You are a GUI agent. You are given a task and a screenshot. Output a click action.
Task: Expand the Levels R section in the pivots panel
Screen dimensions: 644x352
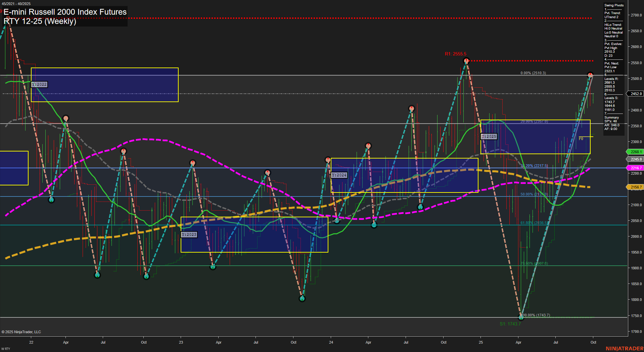pyautogui.click(x=611, y=79)
